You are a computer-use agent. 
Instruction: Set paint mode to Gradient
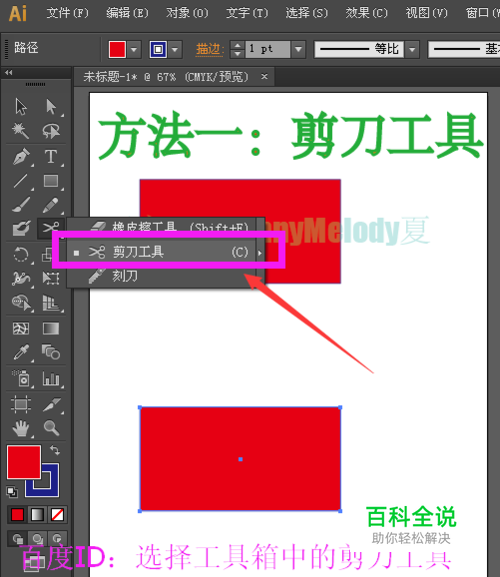point(37,514)
